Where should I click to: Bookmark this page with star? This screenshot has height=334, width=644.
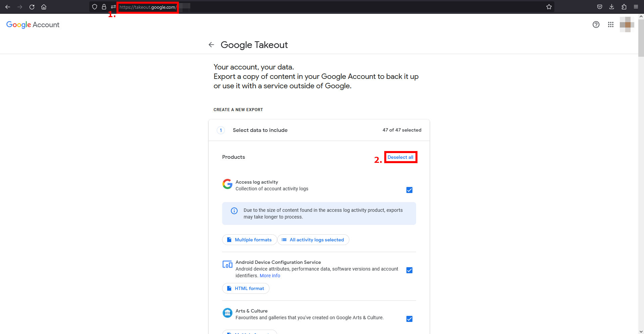pyautogui.click(x=549, y=7)
